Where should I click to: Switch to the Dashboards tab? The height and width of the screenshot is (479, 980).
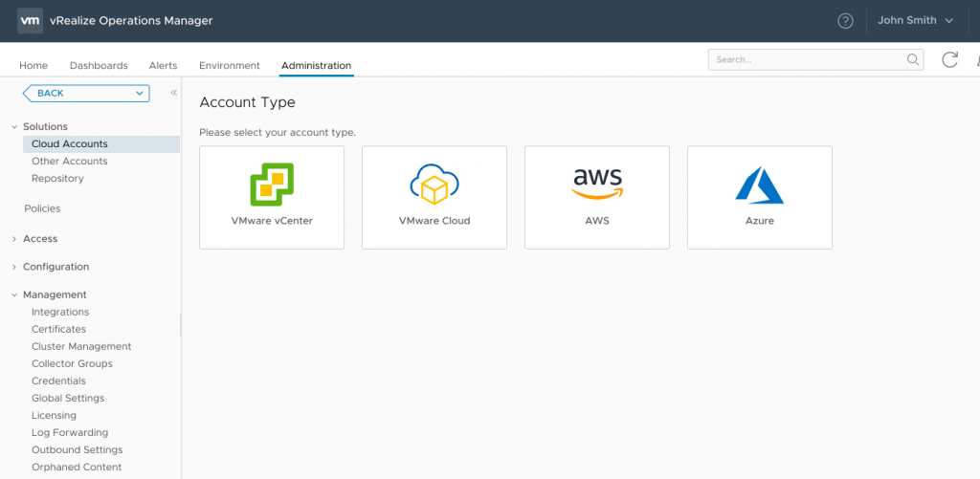pyautogui.click(x=99, y=66)
